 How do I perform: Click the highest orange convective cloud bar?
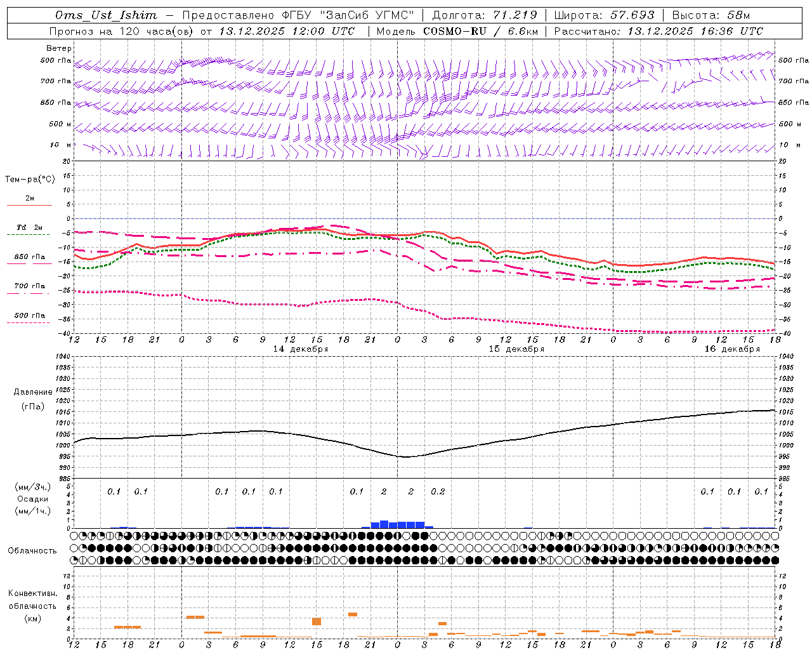[x=353, y=614]
